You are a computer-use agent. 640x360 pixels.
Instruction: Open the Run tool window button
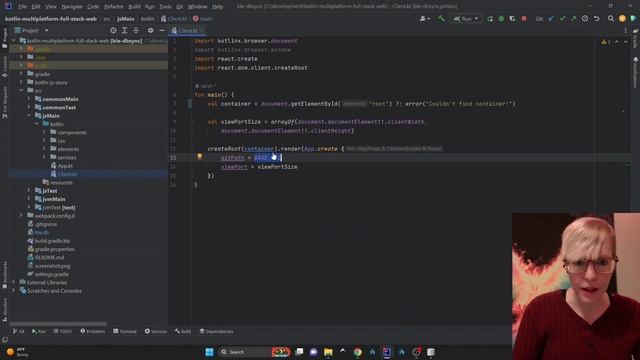click(39, 331)
